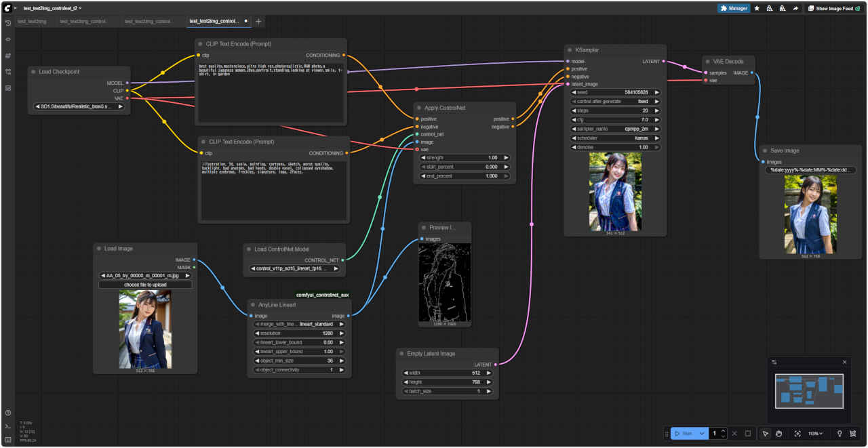Click the share arrow icon
The height and width of the screenshot is (448, 868).
pyautogui.click(x=795, y=9)
